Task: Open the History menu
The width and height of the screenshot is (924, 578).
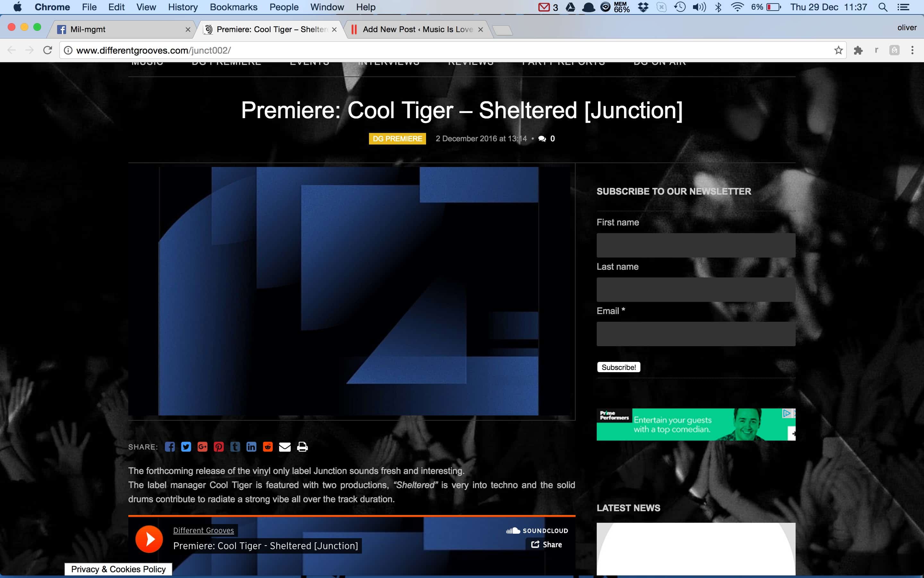Action: click(x=183, y=7)
